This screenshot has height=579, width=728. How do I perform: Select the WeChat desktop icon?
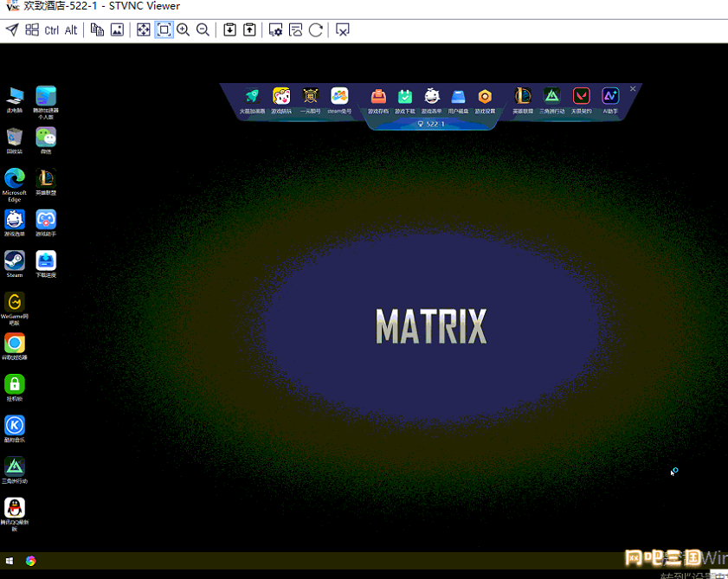click(46, 141)
